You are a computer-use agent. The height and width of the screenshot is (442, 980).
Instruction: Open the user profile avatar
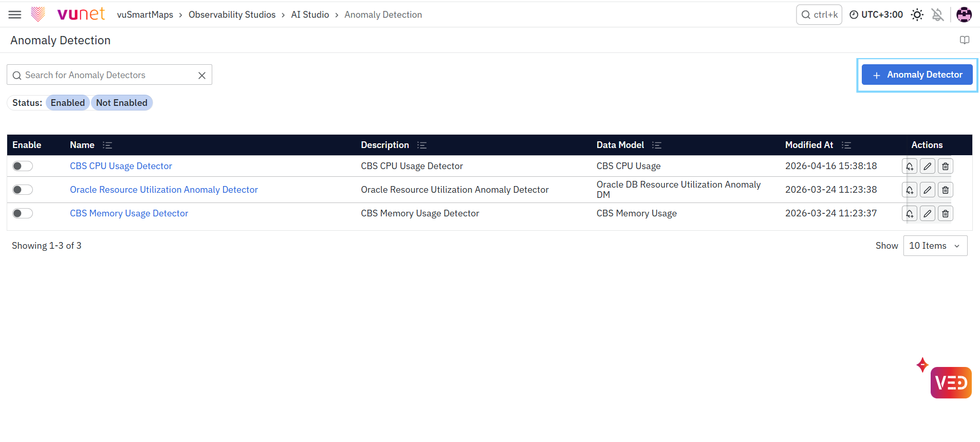click(x=964, y=15)
